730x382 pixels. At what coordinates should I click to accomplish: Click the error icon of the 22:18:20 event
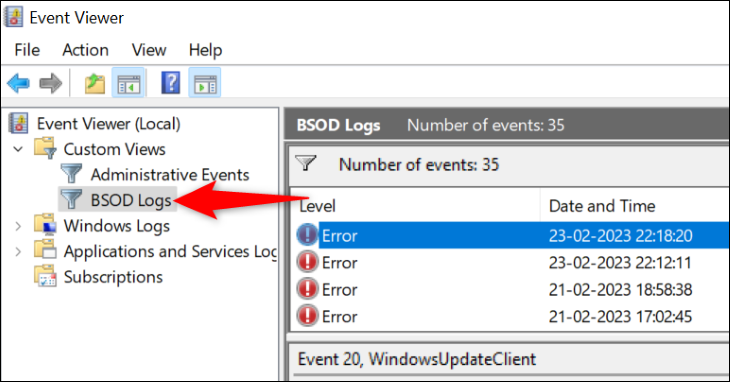click(307, 235)
